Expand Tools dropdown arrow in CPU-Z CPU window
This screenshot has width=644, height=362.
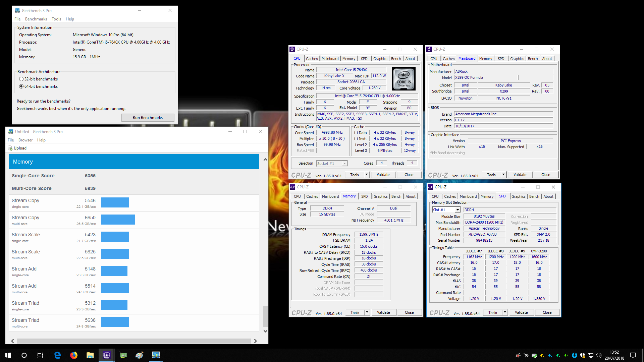pos(367,175)
